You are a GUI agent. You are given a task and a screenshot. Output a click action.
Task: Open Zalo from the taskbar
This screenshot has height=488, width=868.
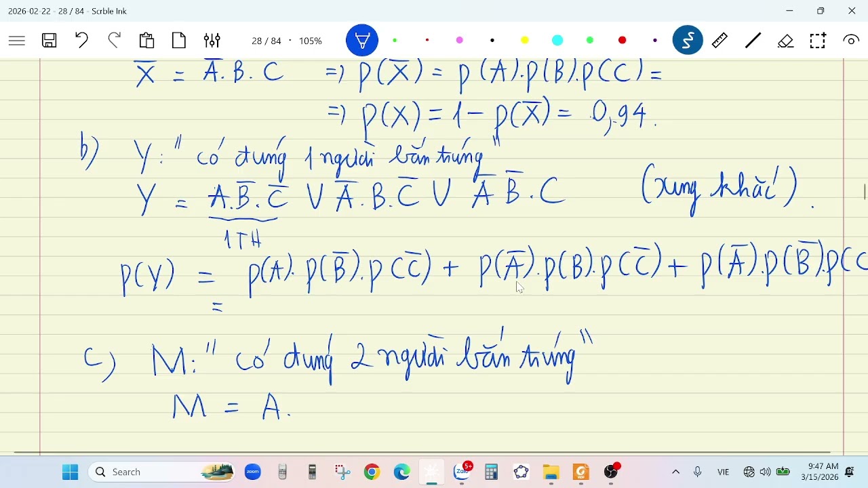tap(463, 472)
